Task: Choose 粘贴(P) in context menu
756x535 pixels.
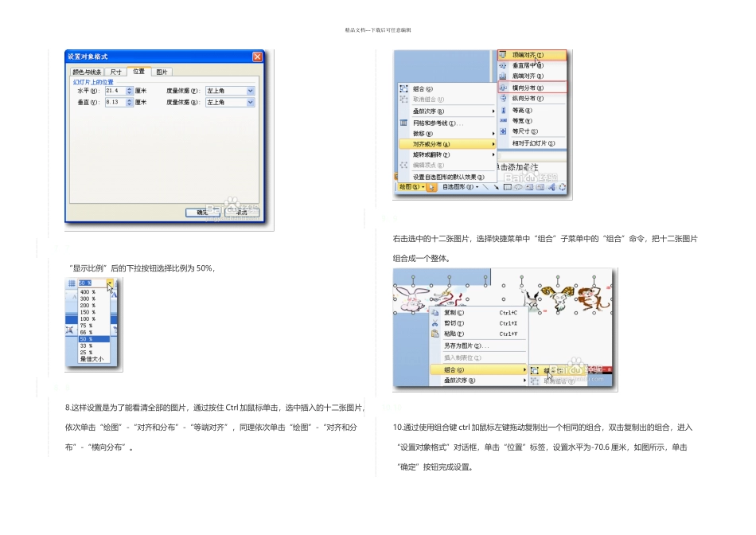Action: 480,334
